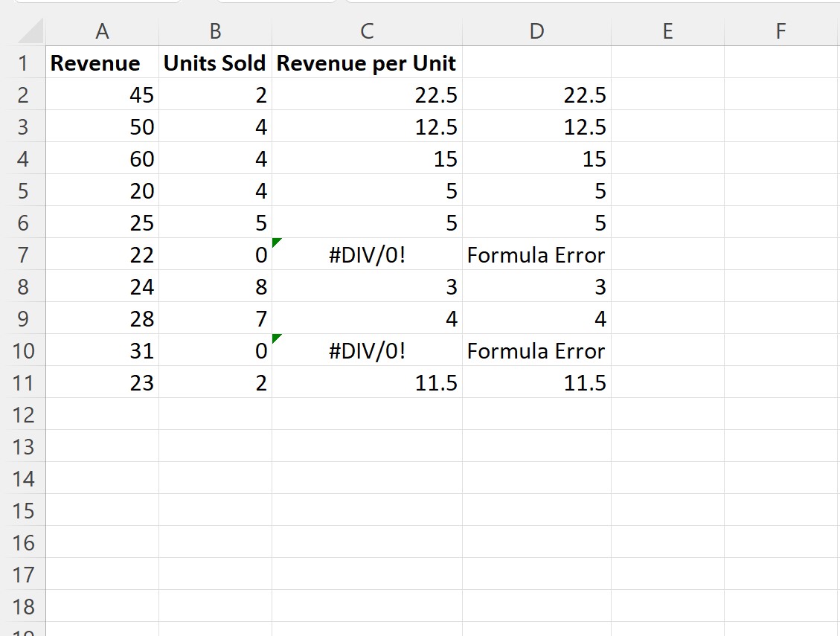Select column C header
Image resolution: width=840 pixels, height=636 pixels.
coord(367,31)
